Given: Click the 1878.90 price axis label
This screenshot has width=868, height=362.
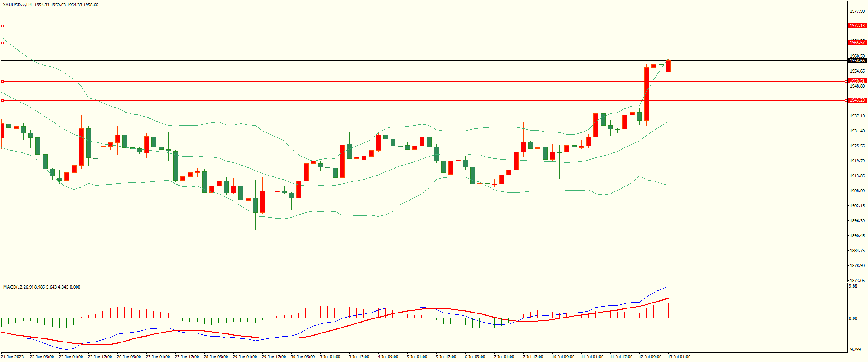Looking at the screenshot, I should pyautogui.click(x=857, y=266).
